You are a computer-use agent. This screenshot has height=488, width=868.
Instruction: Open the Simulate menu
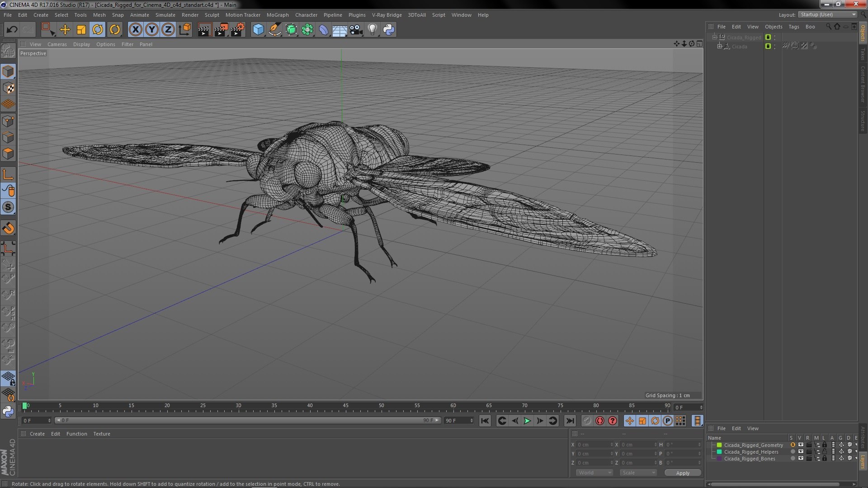point(165,15)
